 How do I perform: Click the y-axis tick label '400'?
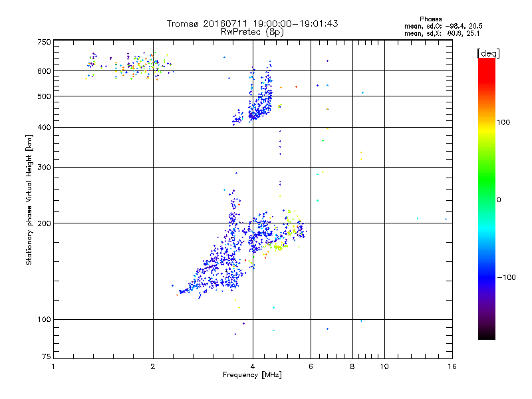pyautogui.click(x=44, y=128)
